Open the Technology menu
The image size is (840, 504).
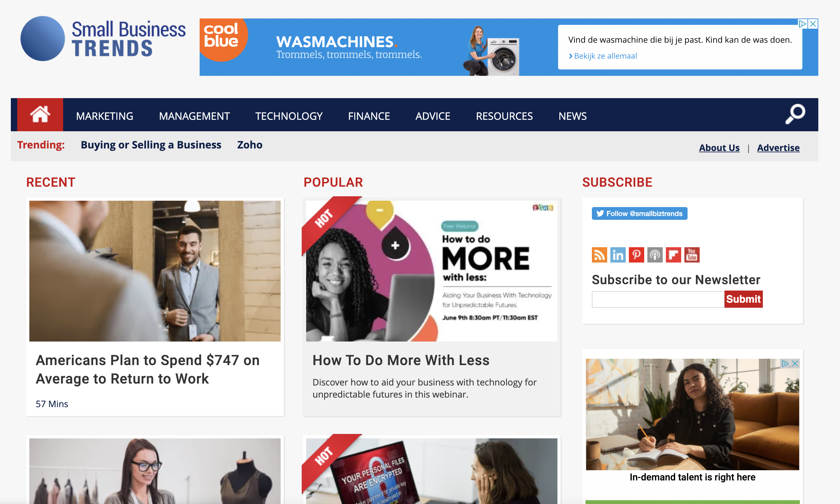coord(289,116)
